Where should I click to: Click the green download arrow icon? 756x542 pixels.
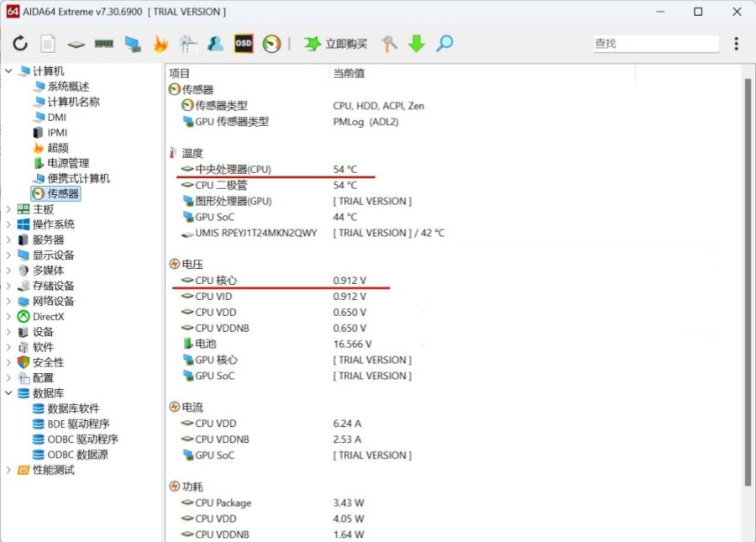417,44
